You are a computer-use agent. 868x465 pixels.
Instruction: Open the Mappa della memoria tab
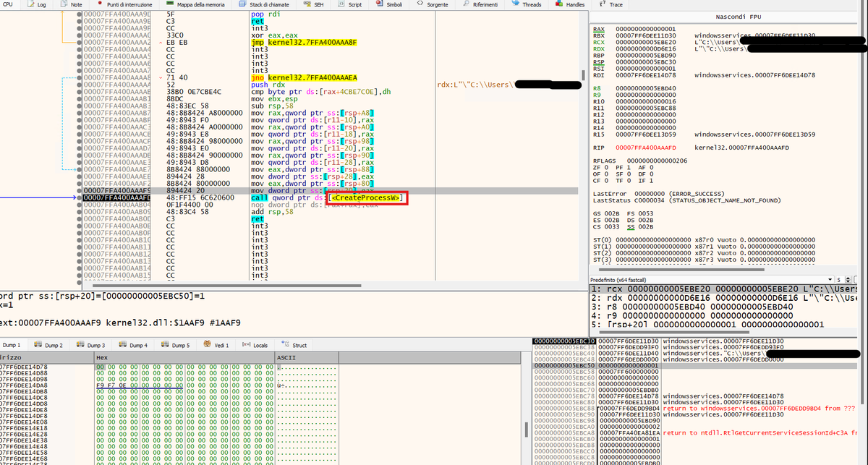[x=196, y=4]
